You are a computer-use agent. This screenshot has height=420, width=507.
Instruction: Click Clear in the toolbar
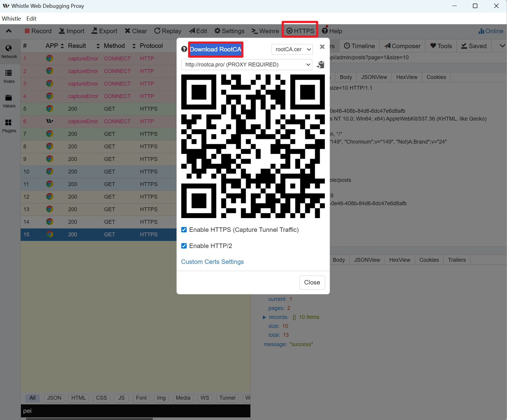coord(136,31)
